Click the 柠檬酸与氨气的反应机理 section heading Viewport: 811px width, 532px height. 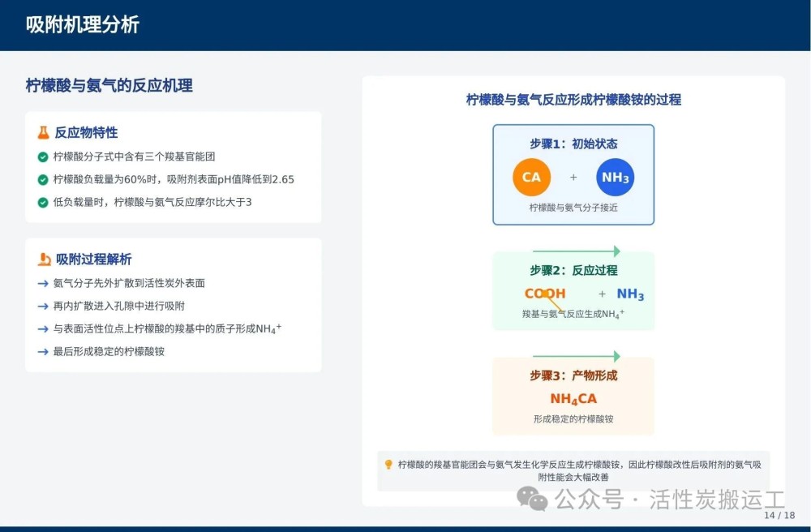click(109, 85)
